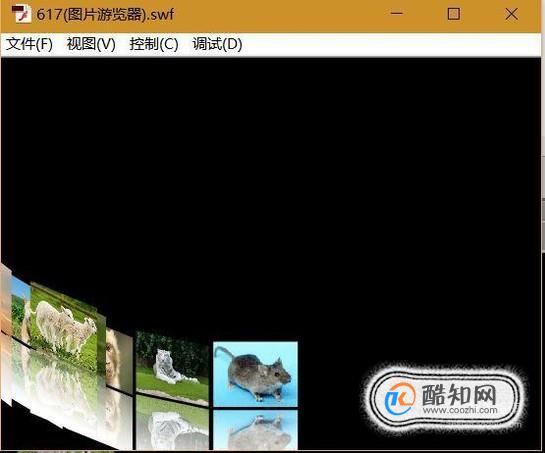Maximize the swf player window

point(454,14)
